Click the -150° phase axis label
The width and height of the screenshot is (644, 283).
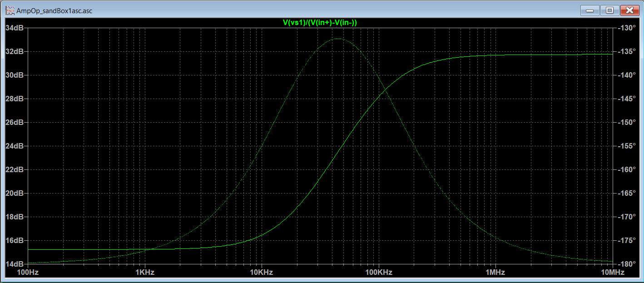coord(627,123)
